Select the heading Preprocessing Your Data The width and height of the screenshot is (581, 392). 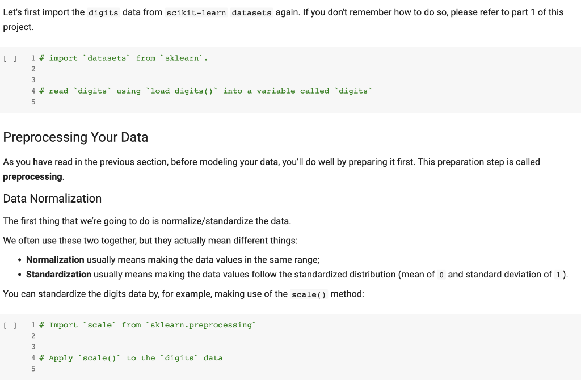click(x=75, y=137)
